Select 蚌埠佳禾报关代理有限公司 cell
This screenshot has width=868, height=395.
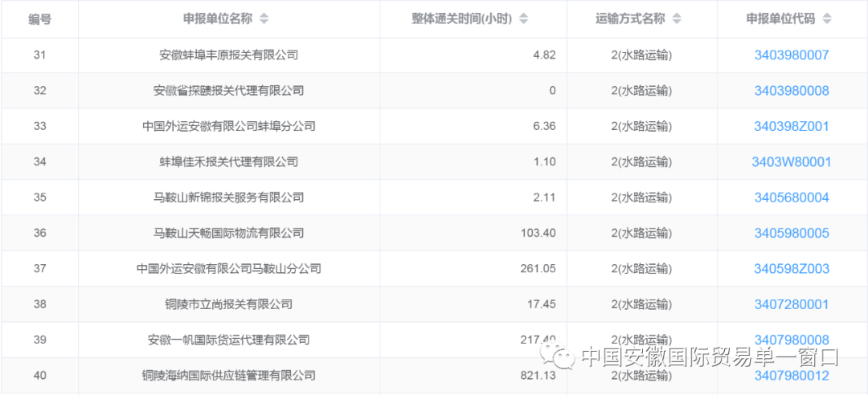tap(228, 162)
